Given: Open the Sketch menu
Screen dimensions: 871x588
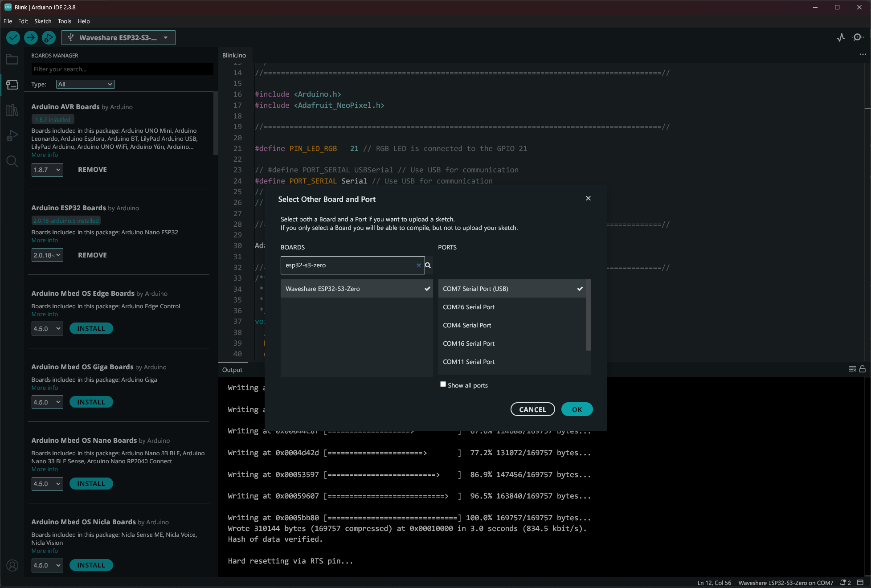Looking at the screenshot, I should 43,21.
